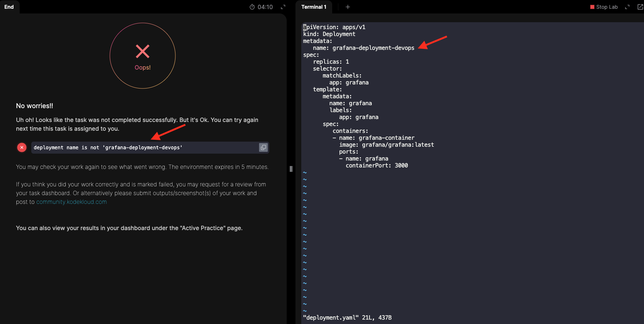
Task: Click the panel divider handle
Action: 291,169
